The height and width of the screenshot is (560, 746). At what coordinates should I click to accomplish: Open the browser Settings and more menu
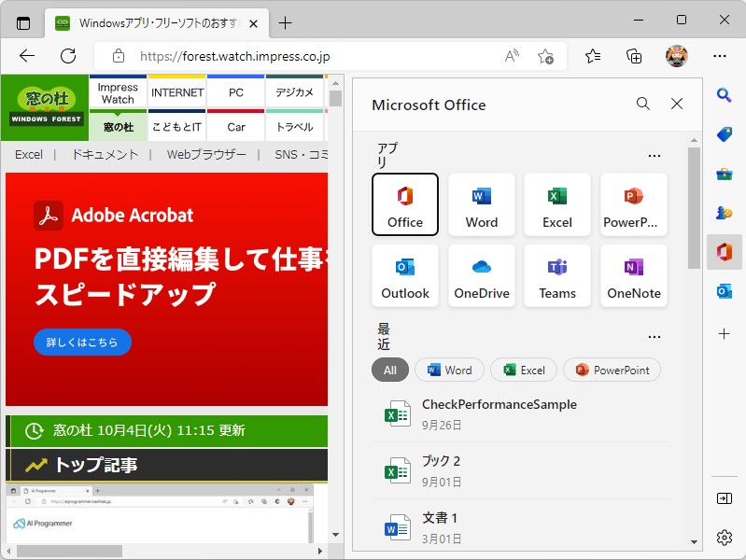(719, 56)
